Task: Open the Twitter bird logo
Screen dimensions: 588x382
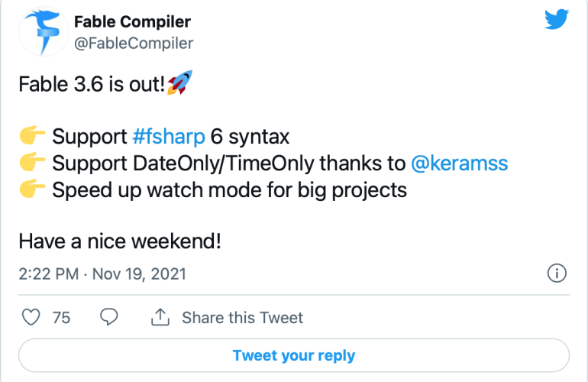Action: [557, 21]
